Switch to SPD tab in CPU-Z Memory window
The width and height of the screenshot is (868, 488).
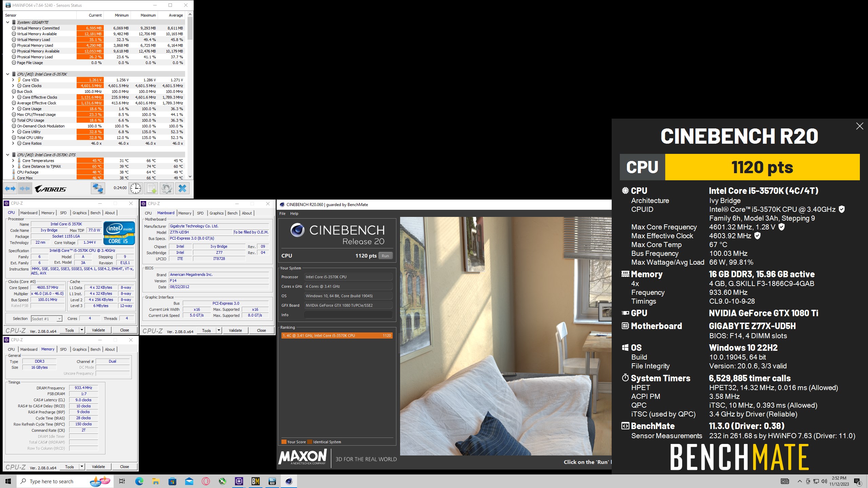pos(63,349)
